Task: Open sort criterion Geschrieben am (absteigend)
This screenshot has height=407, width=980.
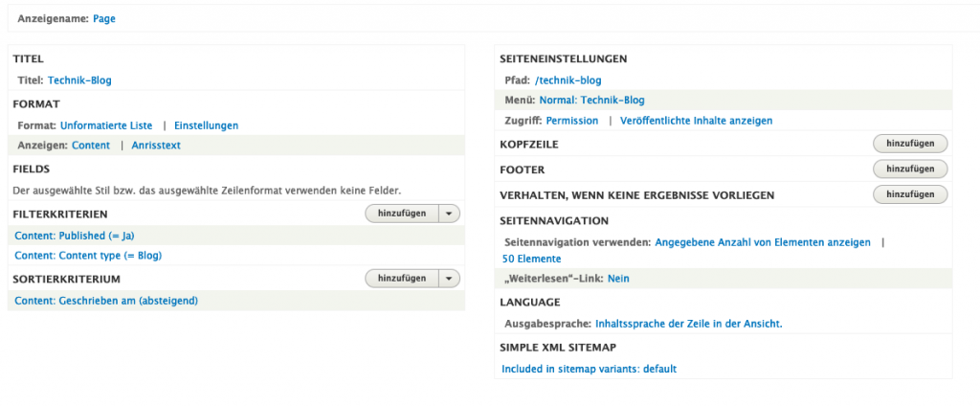Action: pos(106,301)
